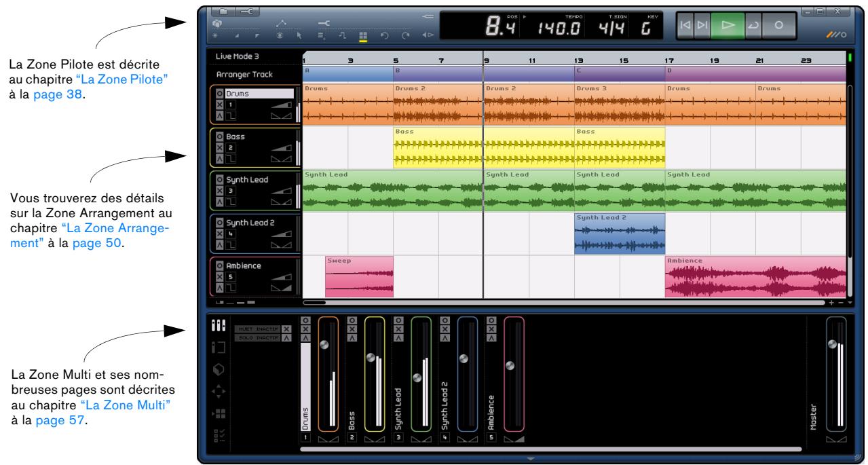Toggle record enable on Drums track
This screenshot has height=465, width=868.
pyautogui.click(x=219, y=93)
